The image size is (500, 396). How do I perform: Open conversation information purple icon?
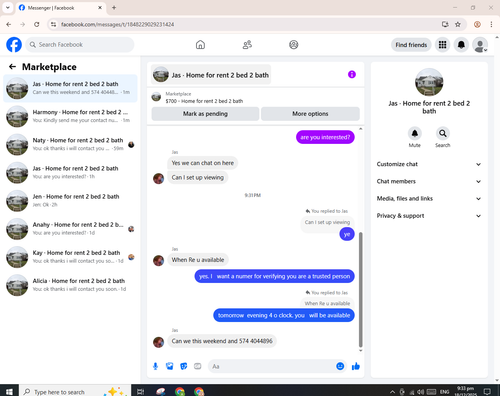pos(352,74)
